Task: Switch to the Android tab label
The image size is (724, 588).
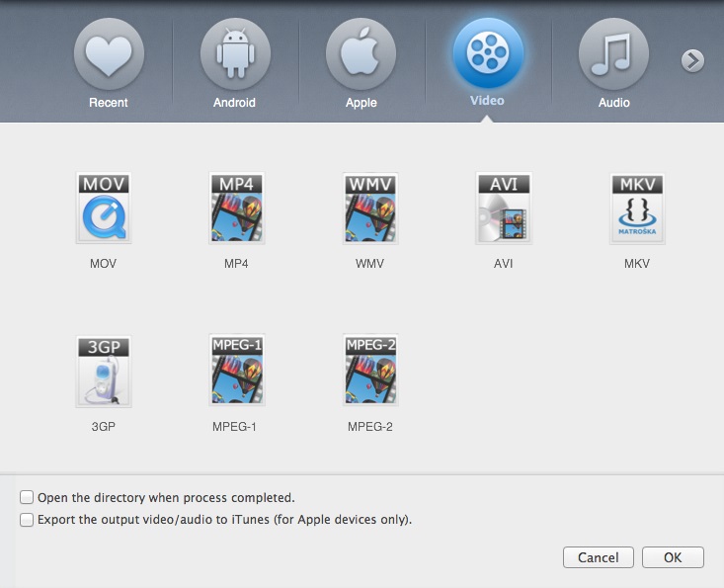Action: [x=234, y=103]
